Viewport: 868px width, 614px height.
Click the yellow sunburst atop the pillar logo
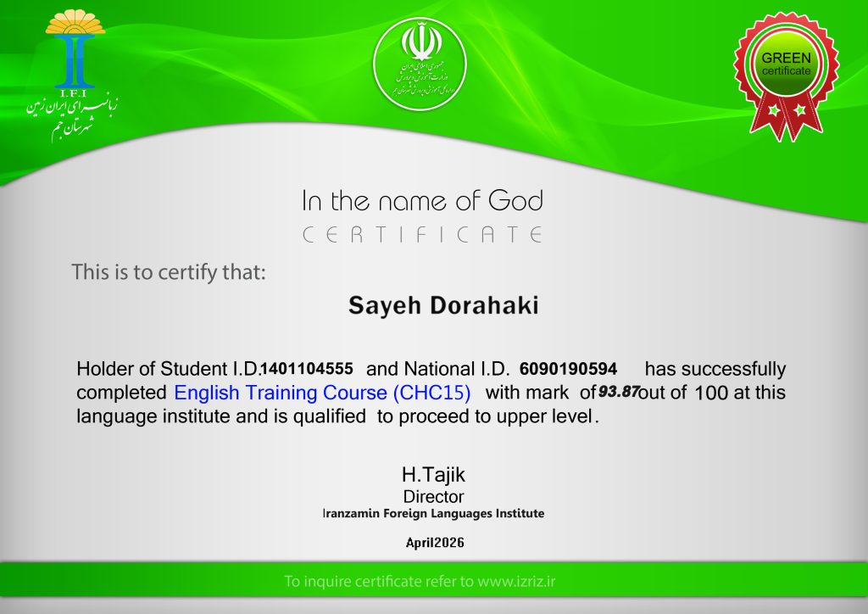click(x=75, y=22)
